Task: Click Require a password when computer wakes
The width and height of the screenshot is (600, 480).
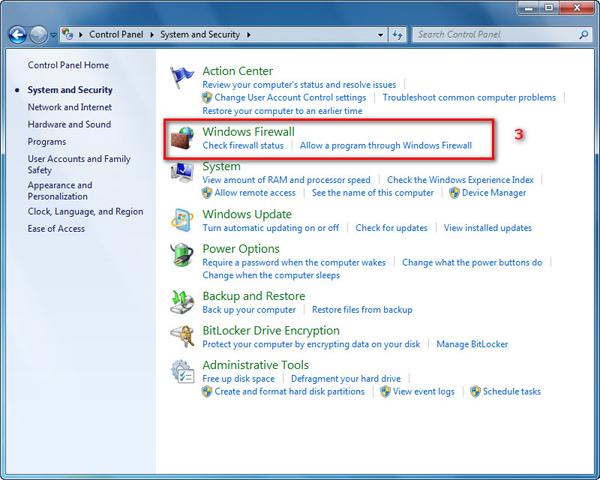Action: point(294,263)
